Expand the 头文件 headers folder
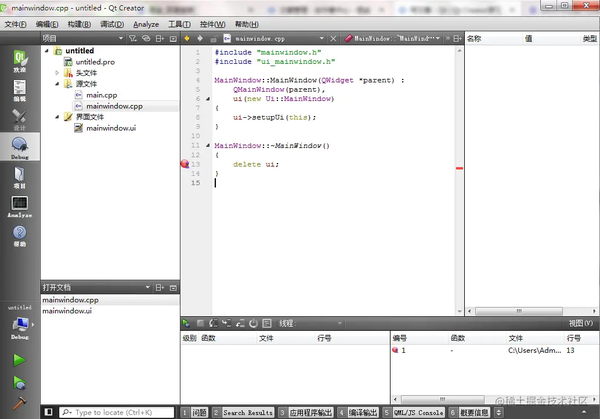This screenshot has width=600, height=419. 58,73
